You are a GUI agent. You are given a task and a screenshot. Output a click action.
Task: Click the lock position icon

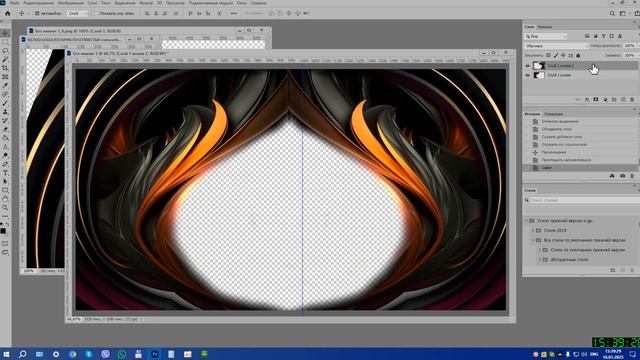coord(563,56)
